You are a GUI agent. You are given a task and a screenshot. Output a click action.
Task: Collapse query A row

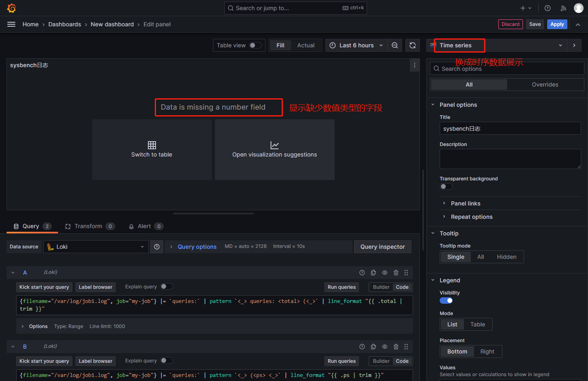click(13, 273)
